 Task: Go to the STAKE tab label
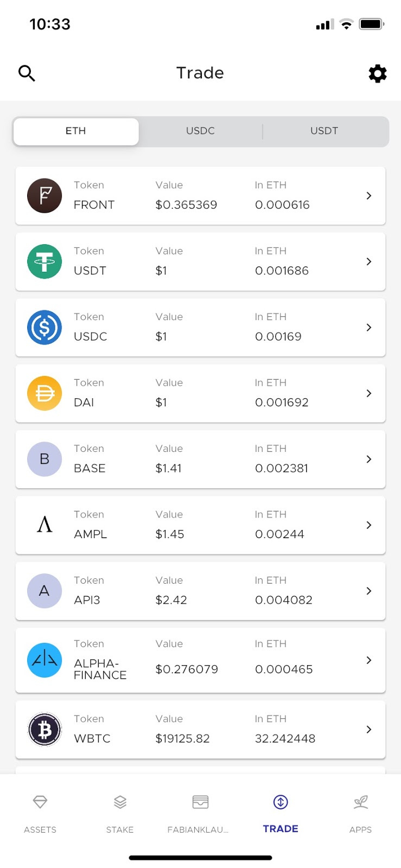tap(120, 829)
